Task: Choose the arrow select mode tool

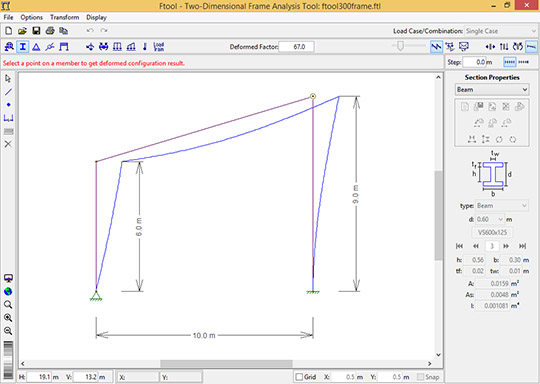Action: click(x=8, y=79)
